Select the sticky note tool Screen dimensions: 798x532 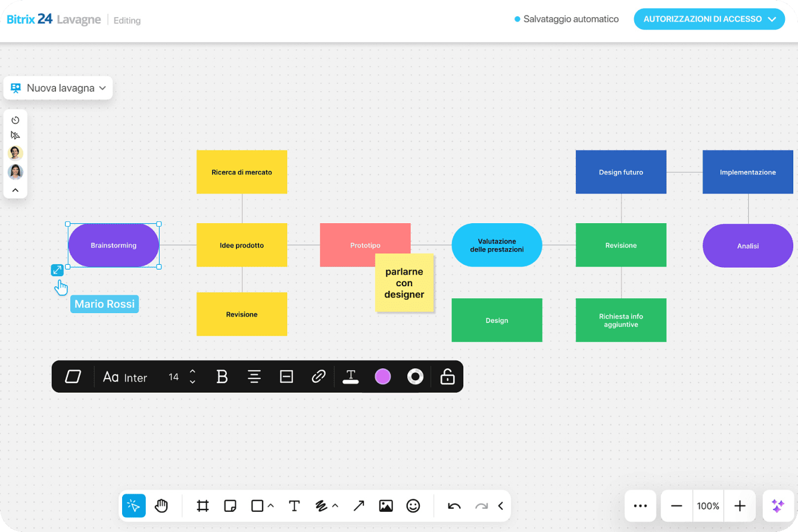tap(230, 506)
